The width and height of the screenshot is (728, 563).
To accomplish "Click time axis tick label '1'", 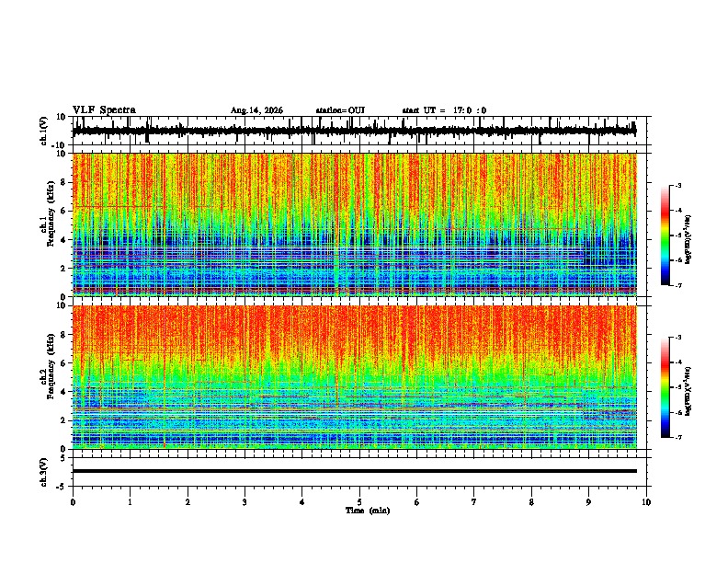I will [x=130, y=502].
